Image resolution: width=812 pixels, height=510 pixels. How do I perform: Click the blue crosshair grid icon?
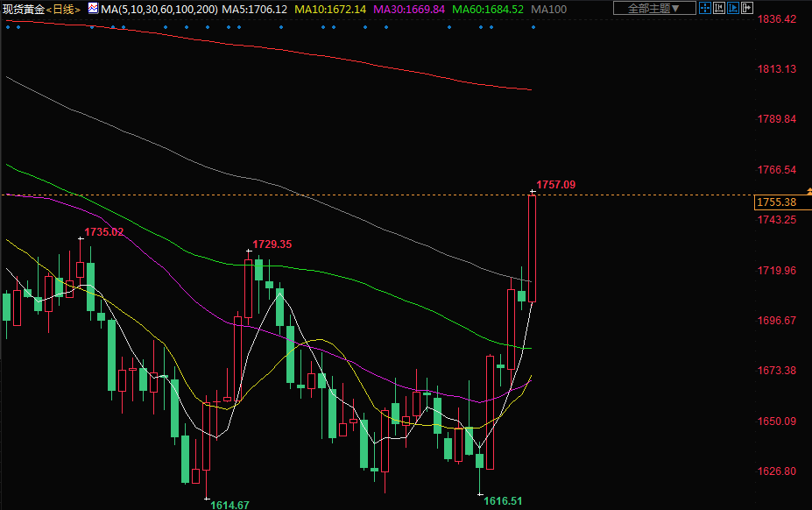click(x=707, y=8)
